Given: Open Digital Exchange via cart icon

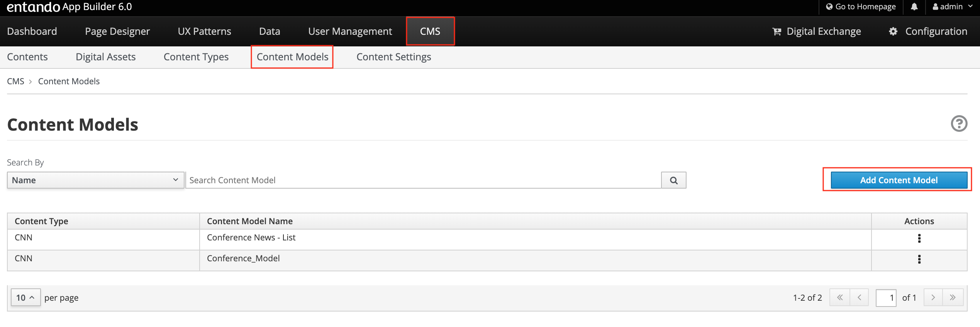Looking at the screenshot, I should pyautogui.click(x=777, y=32).
